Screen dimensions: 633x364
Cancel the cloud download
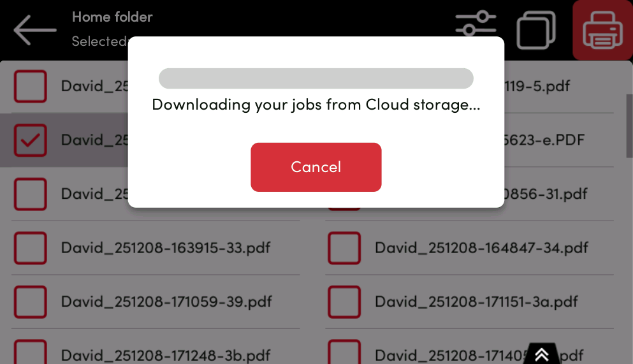point(316,167)
